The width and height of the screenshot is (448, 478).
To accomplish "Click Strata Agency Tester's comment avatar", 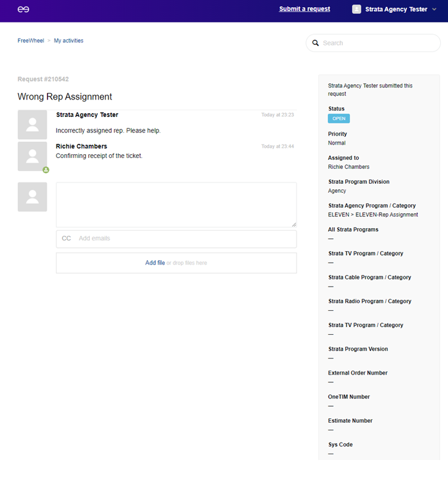I will (32, 125).
